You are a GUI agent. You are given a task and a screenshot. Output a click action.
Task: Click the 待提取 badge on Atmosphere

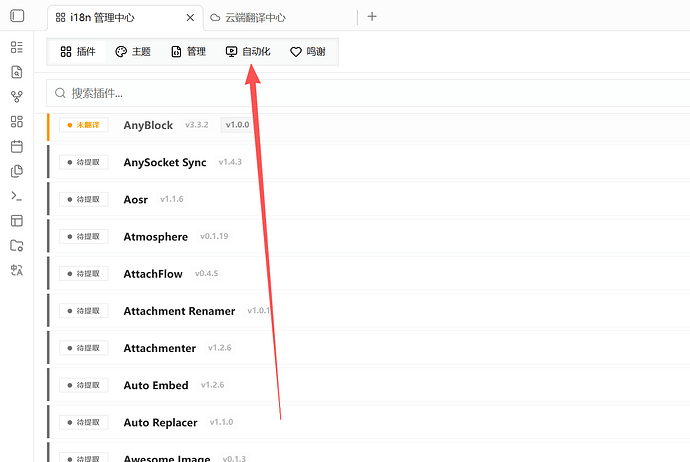pos(84,237)
